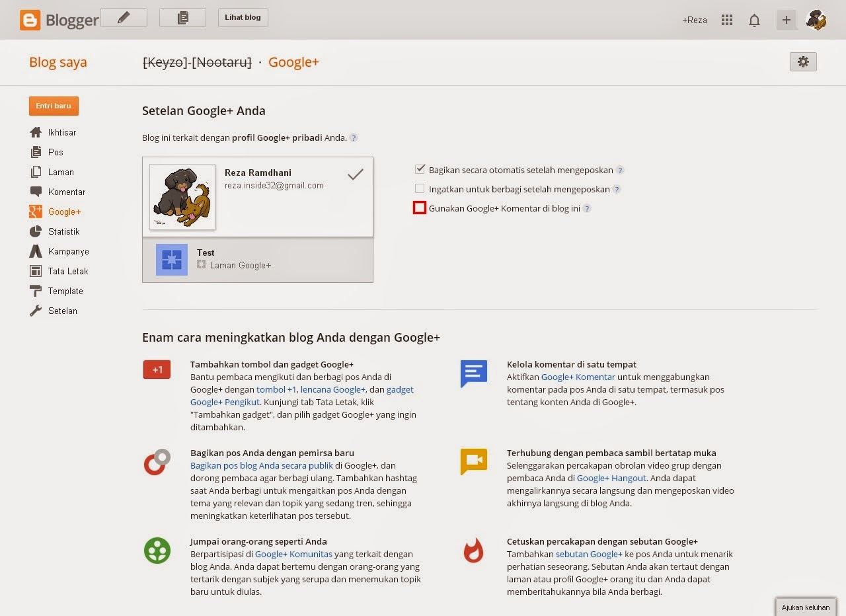Uncheck Bagikan secara otomatis setelah mengeposkan
The image size is (846, 616).
pyautogui.click(x=420, y=170)
